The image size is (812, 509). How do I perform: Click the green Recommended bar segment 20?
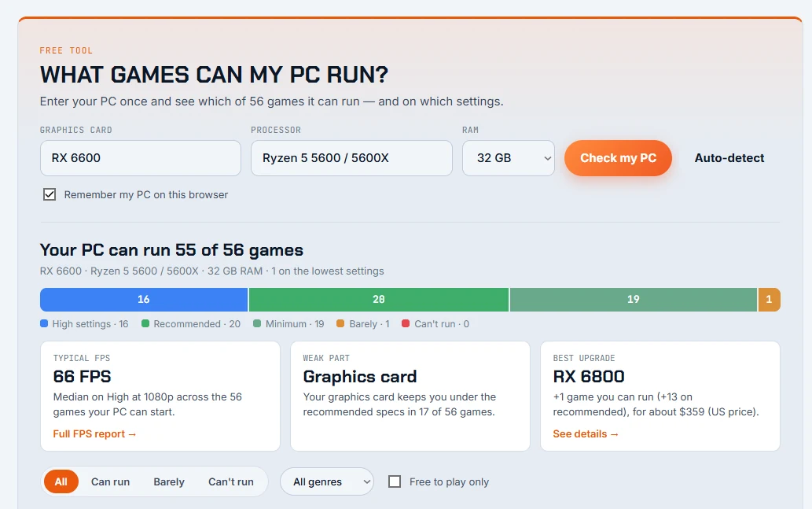379,300
